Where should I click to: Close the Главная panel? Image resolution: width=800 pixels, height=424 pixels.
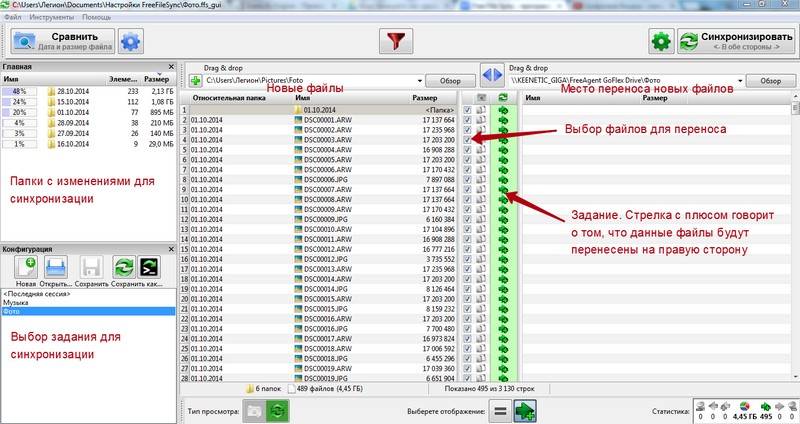pos(171,67)
